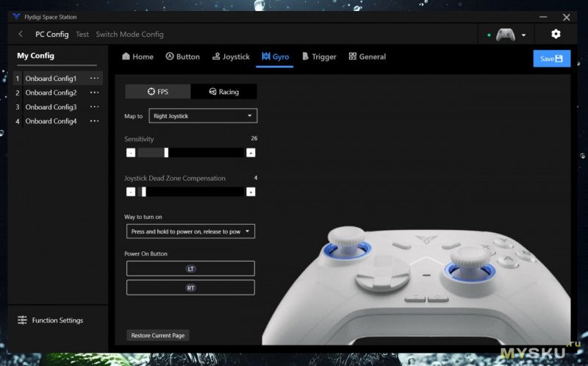The height and width of the screenshot is (366, 588).
Task: Decrease Joystick Dead Zone Compensation with minus
Action: [131, 192]
